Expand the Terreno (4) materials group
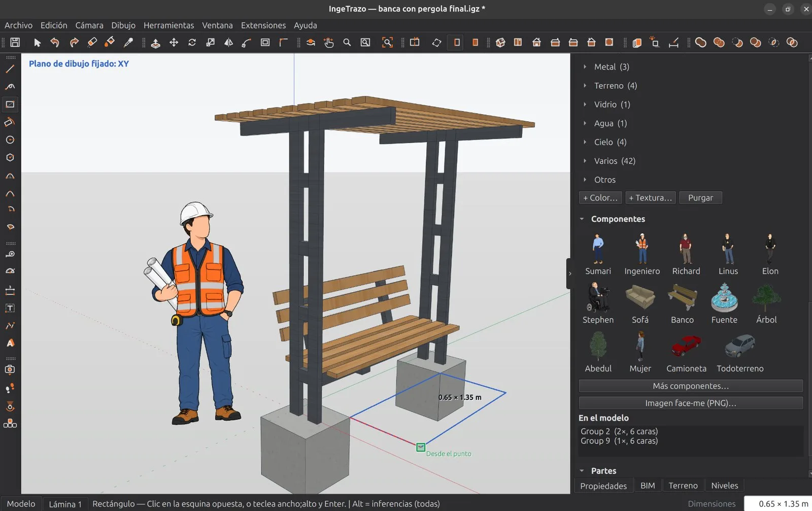 [585, 85]
